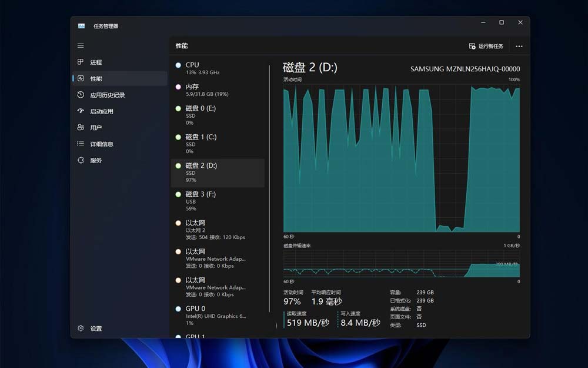Select 内存 memory in the performance list

click(216, 90)
